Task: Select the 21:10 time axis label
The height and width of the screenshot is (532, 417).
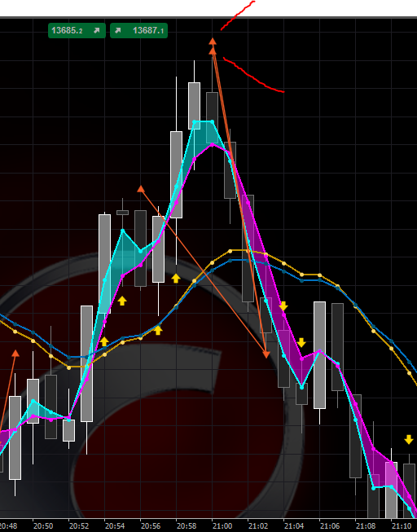Action: coord(402,526)
